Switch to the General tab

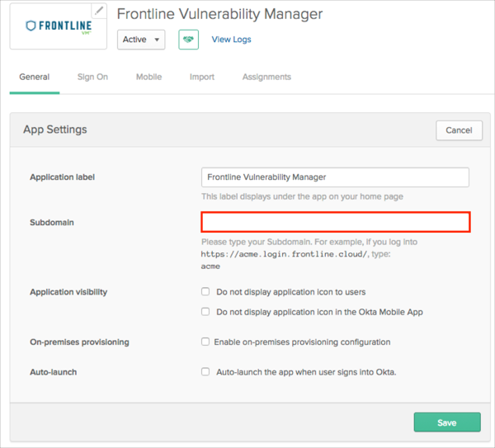(35, 77)
